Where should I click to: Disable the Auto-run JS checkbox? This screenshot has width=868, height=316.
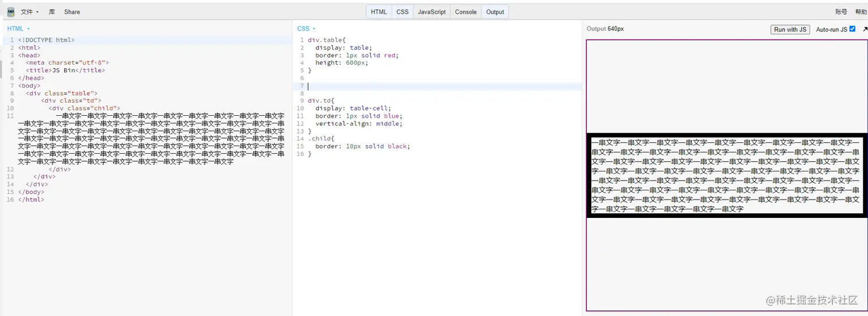click(852, 29)
